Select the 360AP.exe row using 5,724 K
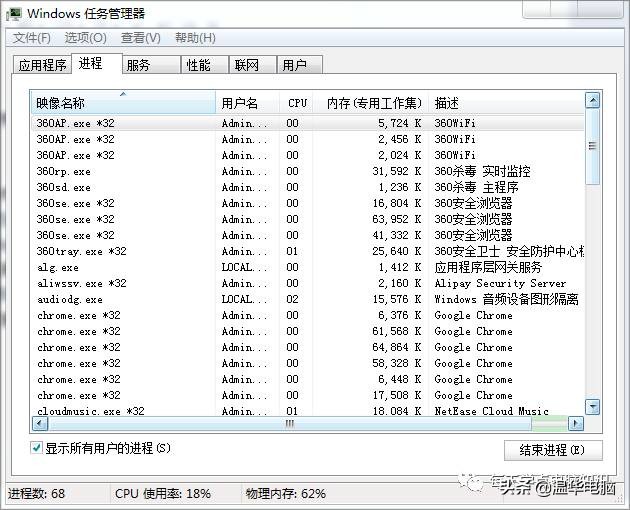630x510 pixels. pos(307,123)
